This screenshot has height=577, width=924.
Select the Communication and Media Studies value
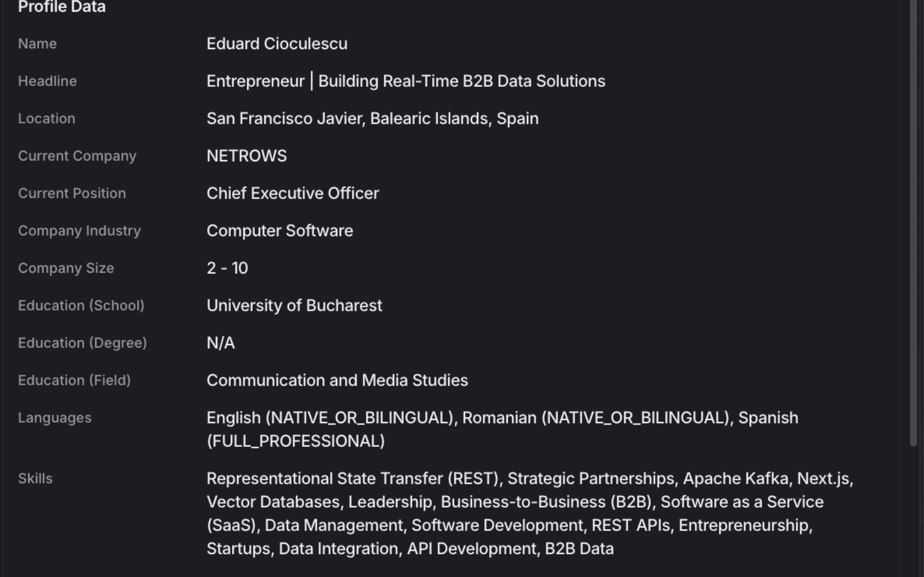click(x=337, y=381)
